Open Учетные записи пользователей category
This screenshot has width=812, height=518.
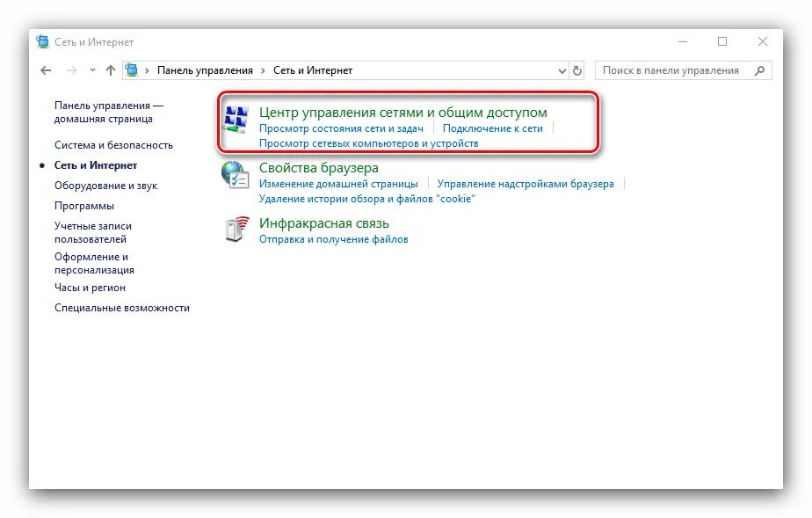pyautogui.click(x=92, y=232)
